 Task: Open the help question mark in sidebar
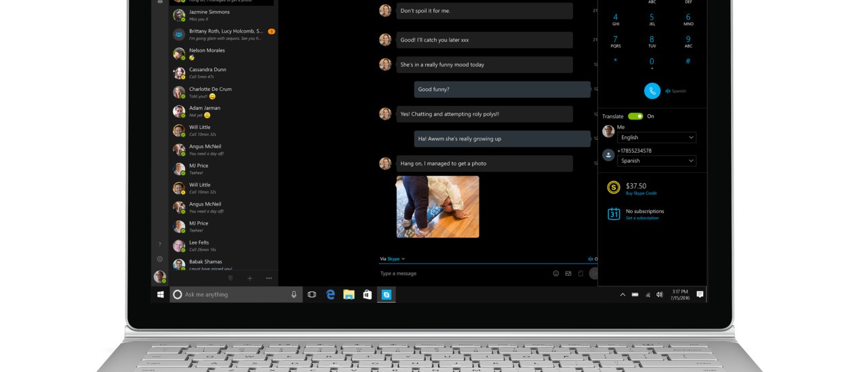click(160, 244)
